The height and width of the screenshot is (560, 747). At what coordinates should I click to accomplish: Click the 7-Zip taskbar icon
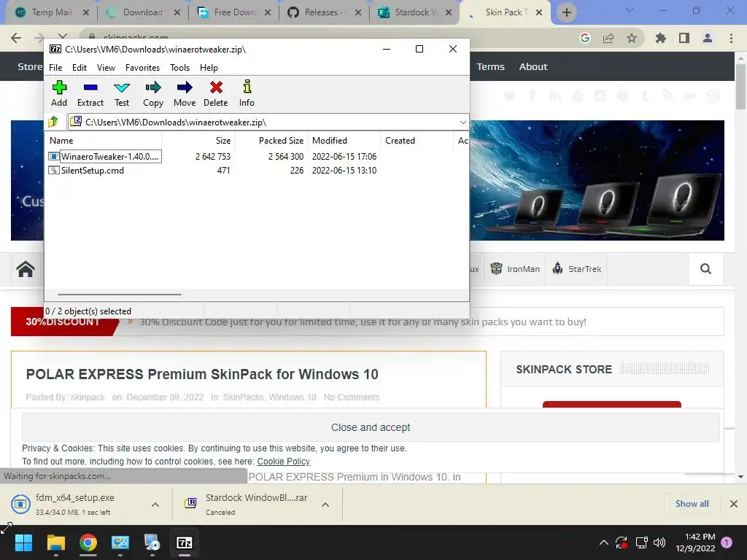185,542
